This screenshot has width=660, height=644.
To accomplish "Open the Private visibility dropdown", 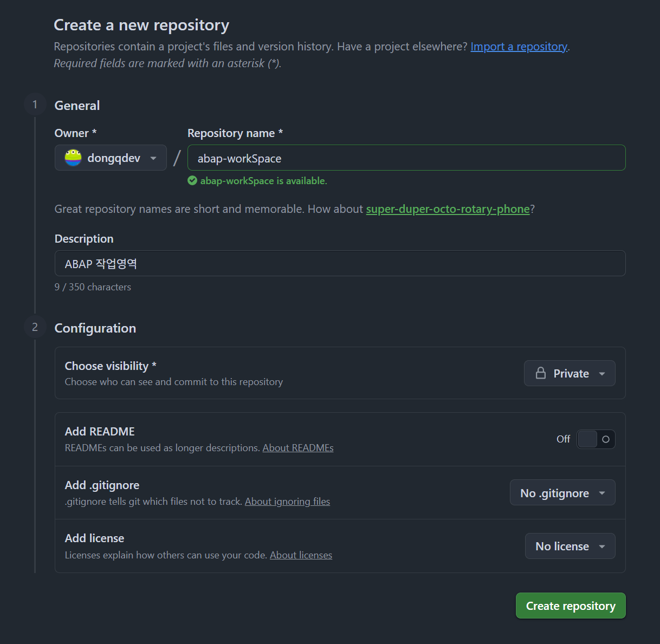I will click(570, 373).
